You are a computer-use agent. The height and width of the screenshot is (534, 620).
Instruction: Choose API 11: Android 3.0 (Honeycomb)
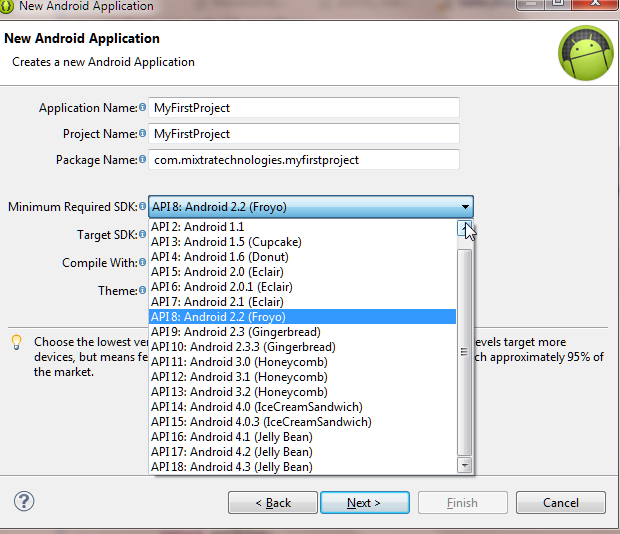pyautogui.click(x=302, y=362)
